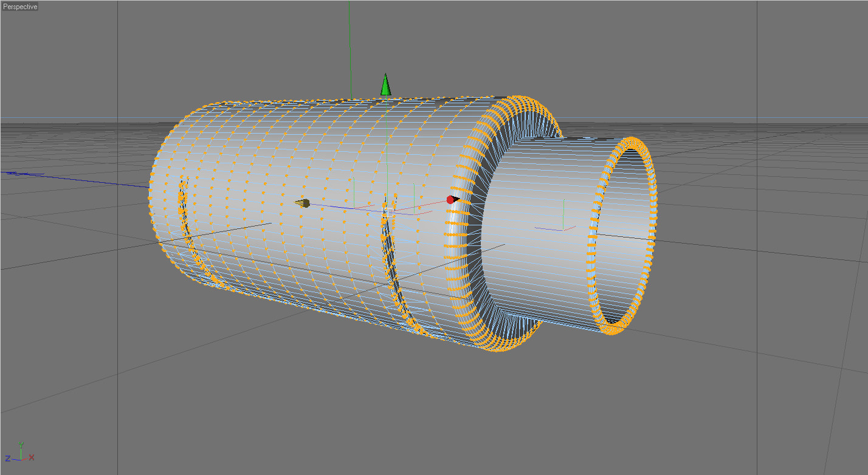Click the world axis indicator in the corner
The height and width of the screenshot is (475, 868).
[20, 453]
